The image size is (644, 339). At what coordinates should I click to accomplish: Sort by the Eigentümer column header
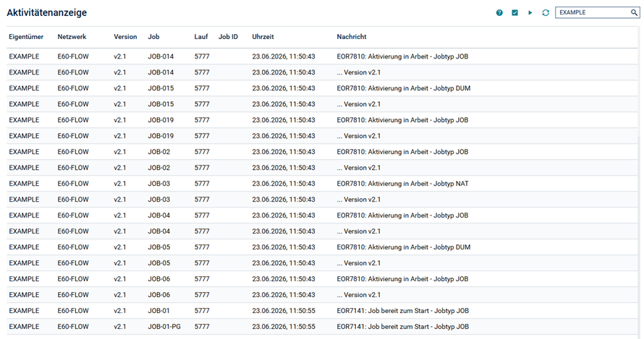[x=26, y=37]
